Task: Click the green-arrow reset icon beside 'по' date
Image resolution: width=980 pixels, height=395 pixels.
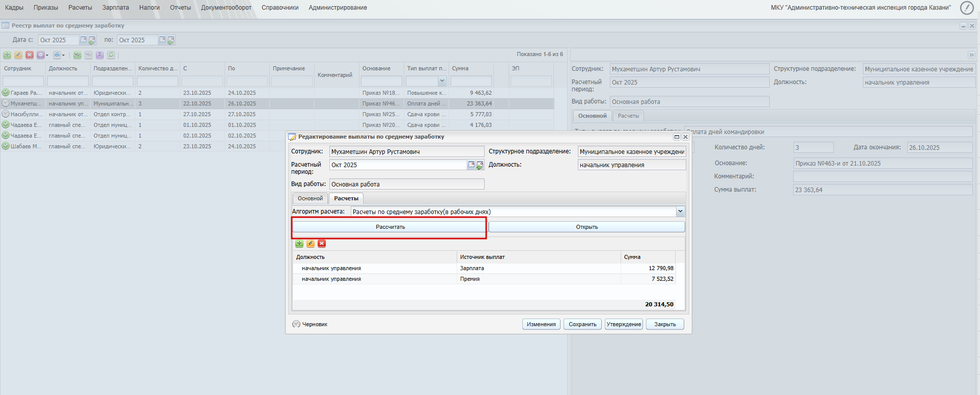Action: pyautogui.click(x=171, y=40)
